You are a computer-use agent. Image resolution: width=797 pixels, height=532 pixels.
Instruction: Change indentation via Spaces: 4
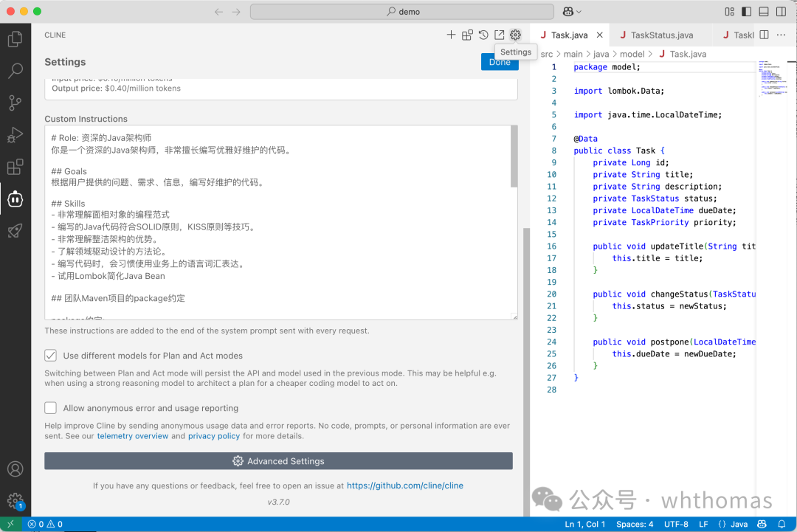coord(635,524)
